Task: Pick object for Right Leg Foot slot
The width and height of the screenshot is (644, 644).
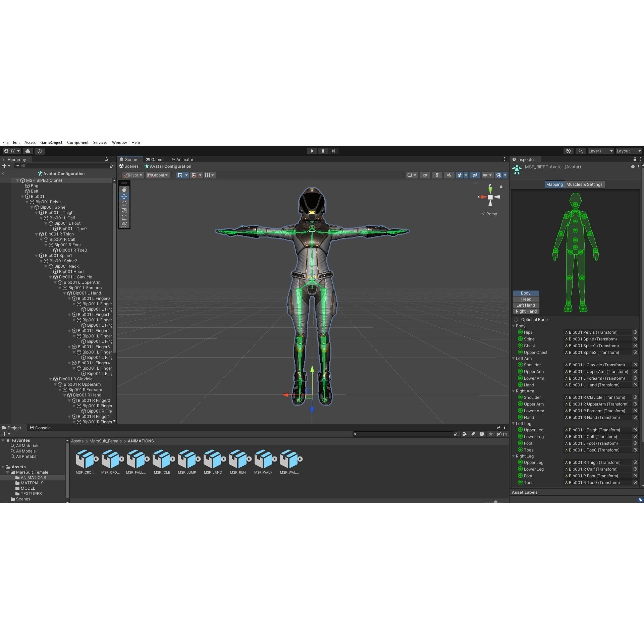Action: pos(635,476)
